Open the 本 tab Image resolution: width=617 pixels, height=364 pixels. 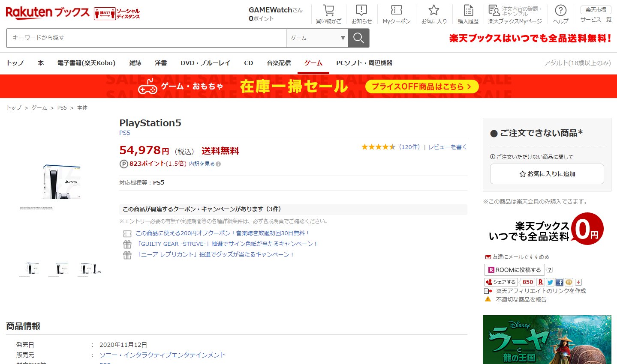click(41, 63)
